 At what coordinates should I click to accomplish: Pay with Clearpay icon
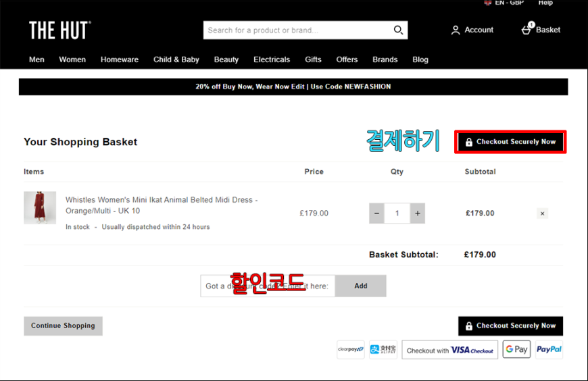click(x=351, y=349)
